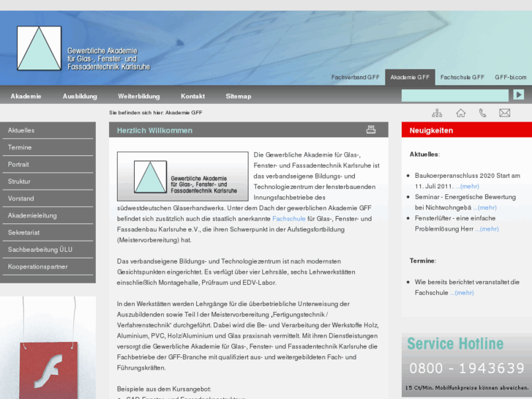This screenshot has height=399, width=532.
Task: Click the Termine: label in news panel
Action: point(423,261)
